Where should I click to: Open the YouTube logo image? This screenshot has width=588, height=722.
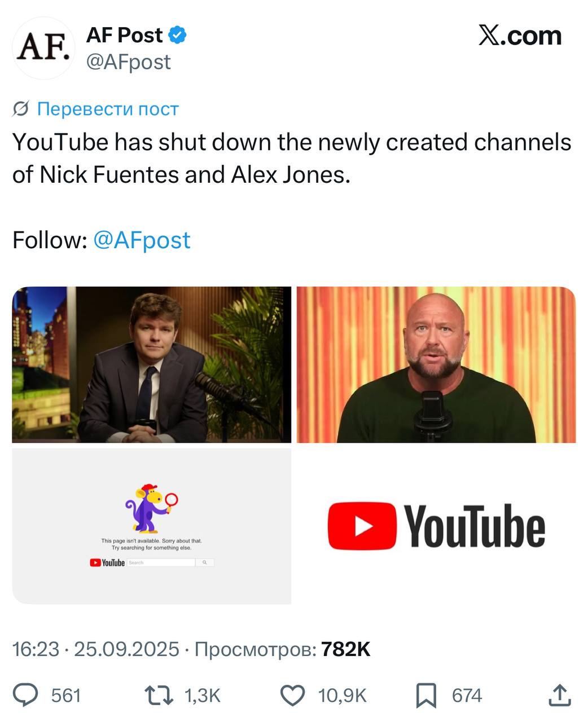(436, 526)
